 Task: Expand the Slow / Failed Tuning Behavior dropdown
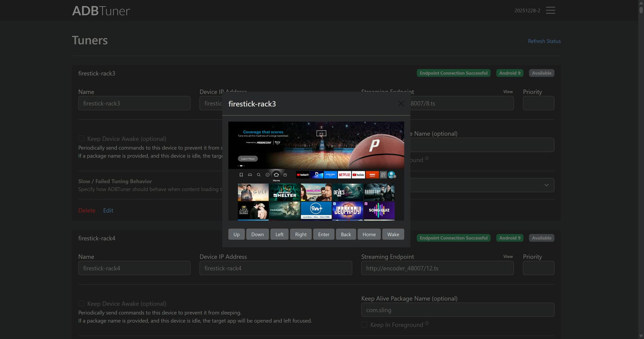(x=546, y=185)
